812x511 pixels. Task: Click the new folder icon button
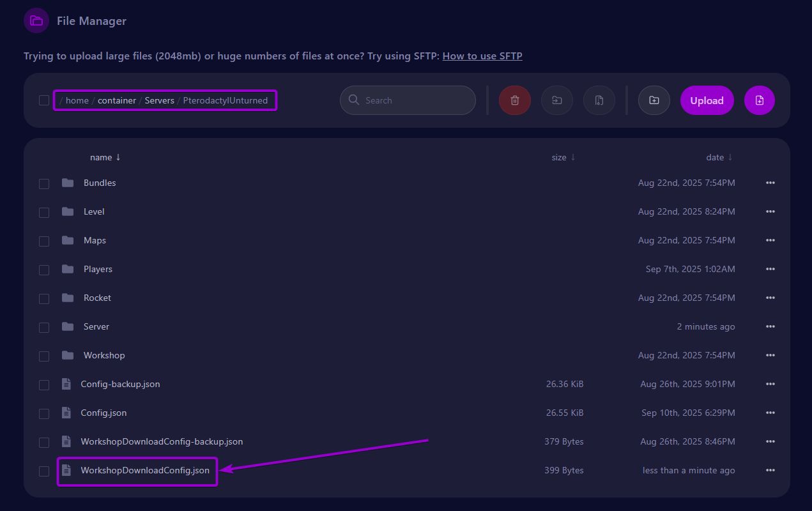654,100
